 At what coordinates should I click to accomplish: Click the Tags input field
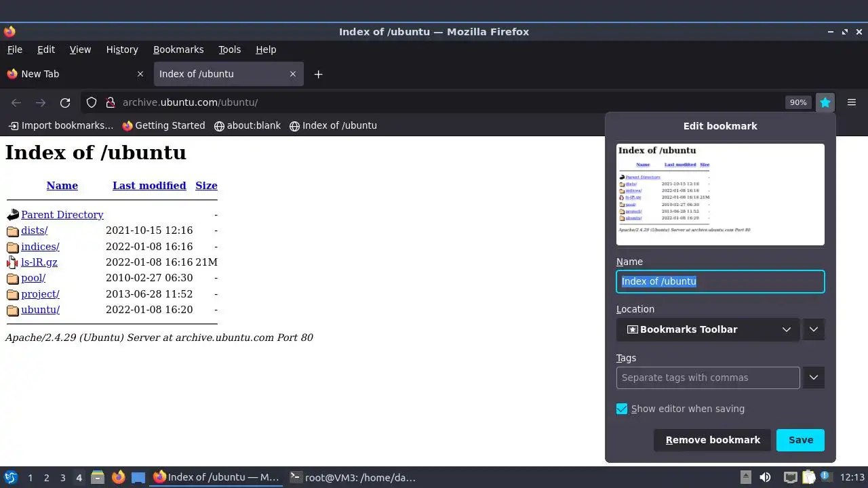(x=708, y=378)
